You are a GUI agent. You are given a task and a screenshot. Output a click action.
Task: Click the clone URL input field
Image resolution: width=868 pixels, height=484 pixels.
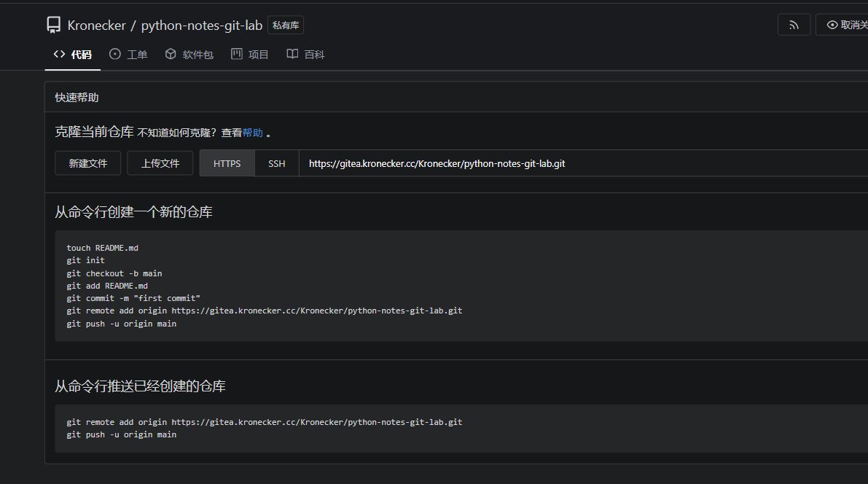(x=584, y=163)
